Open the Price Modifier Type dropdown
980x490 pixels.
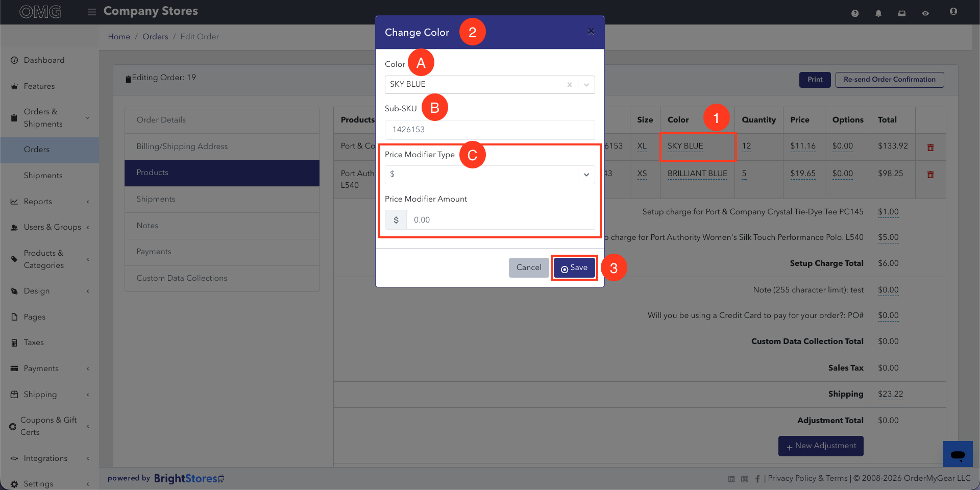(489, 175)
